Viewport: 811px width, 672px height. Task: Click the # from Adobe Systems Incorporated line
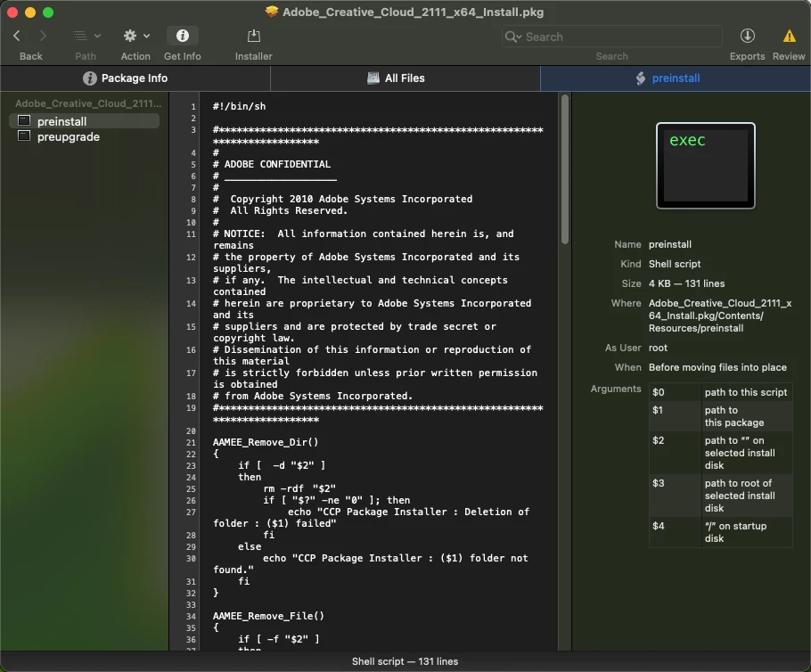pyautogui.click(x=313, y=396)
